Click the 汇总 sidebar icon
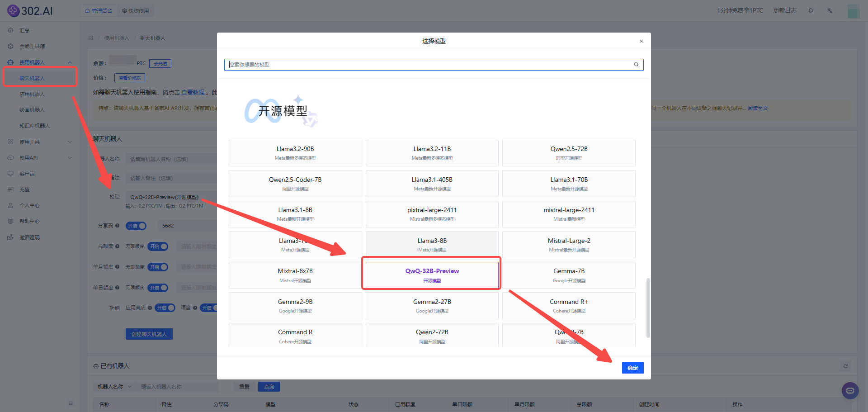The image size is (868, 412). (10, 30)
